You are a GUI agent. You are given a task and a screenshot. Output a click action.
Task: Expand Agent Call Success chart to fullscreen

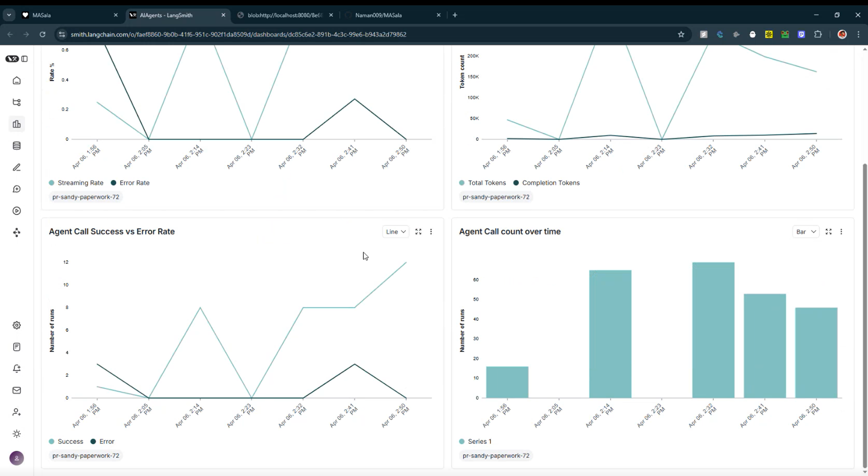point(418,232)
